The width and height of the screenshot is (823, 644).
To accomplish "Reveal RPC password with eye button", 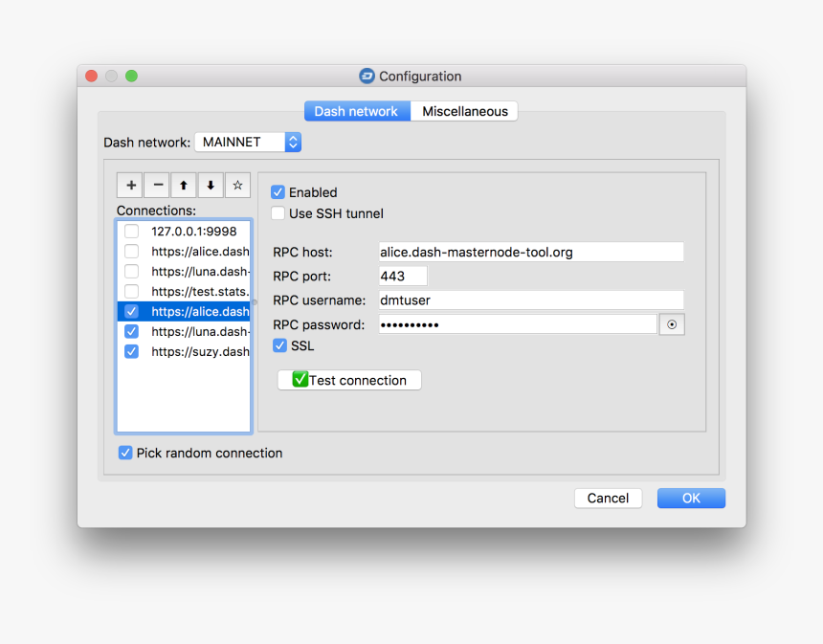I will click(x=671, y=325).
